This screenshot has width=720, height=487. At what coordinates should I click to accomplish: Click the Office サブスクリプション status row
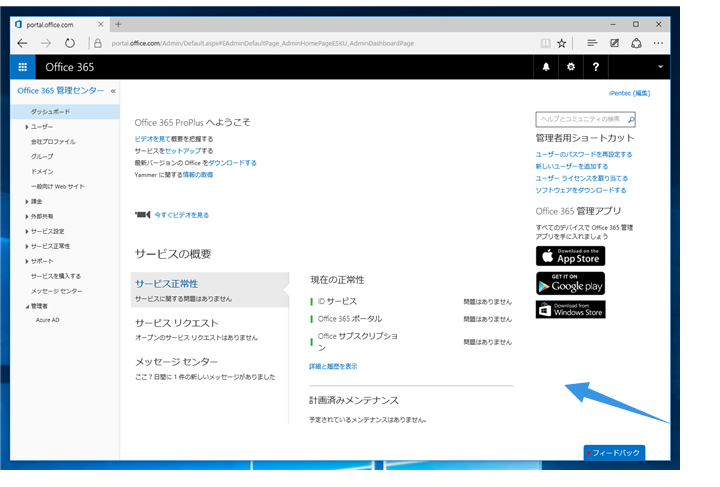click(x=411, y=342)
